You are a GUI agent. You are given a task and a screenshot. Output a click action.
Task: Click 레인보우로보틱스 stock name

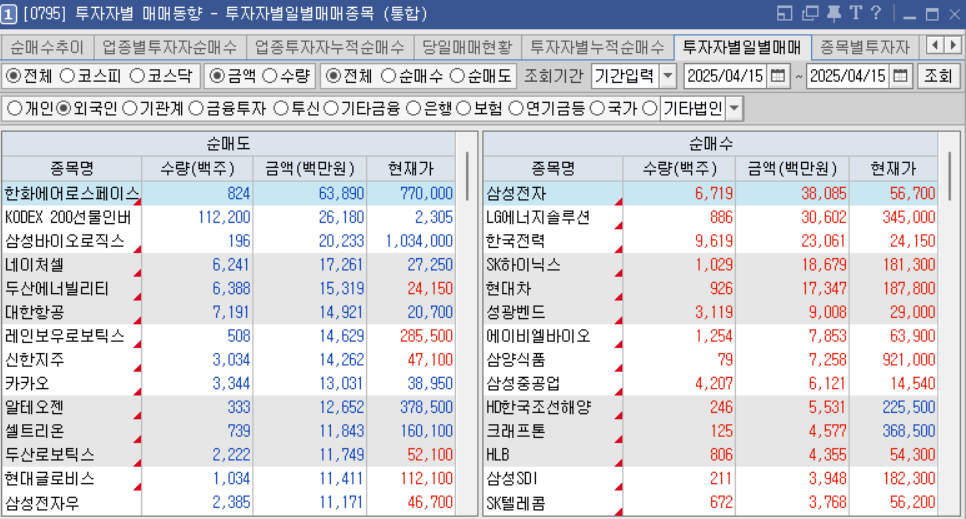click(x=65, y=336)
